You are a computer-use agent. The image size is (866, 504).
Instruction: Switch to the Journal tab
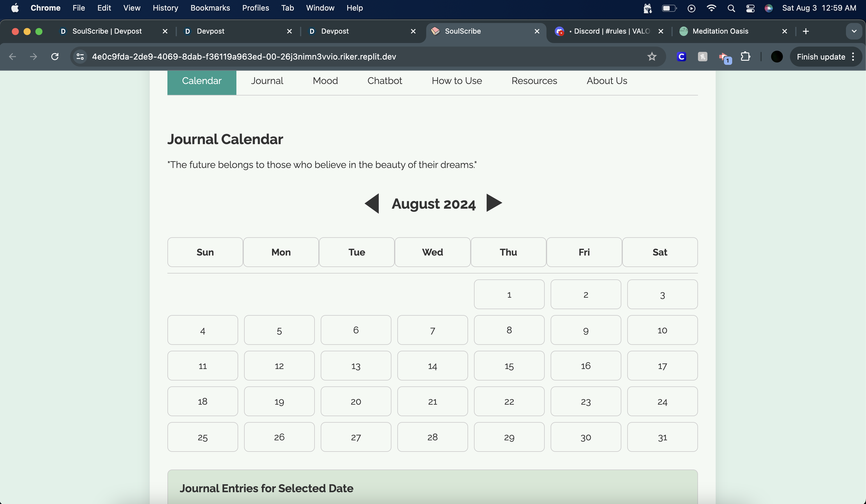pyautogui.click(x=267, y=81)
